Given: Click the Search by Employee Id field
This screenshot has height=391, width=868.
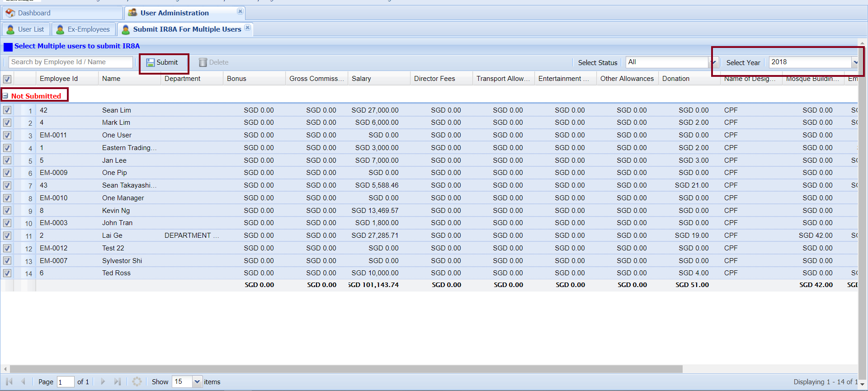Looking at the screenshot, I should [x=71, y=62].
